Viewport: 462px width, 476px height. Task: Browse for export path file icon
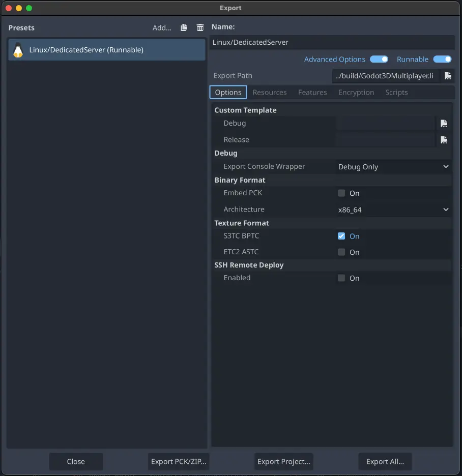coord(448,76)
